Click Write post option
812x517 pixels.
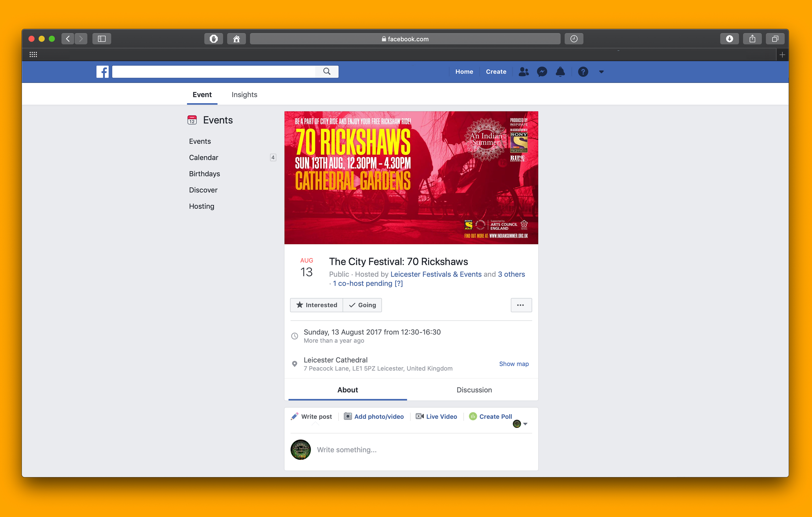coord(311,417)
